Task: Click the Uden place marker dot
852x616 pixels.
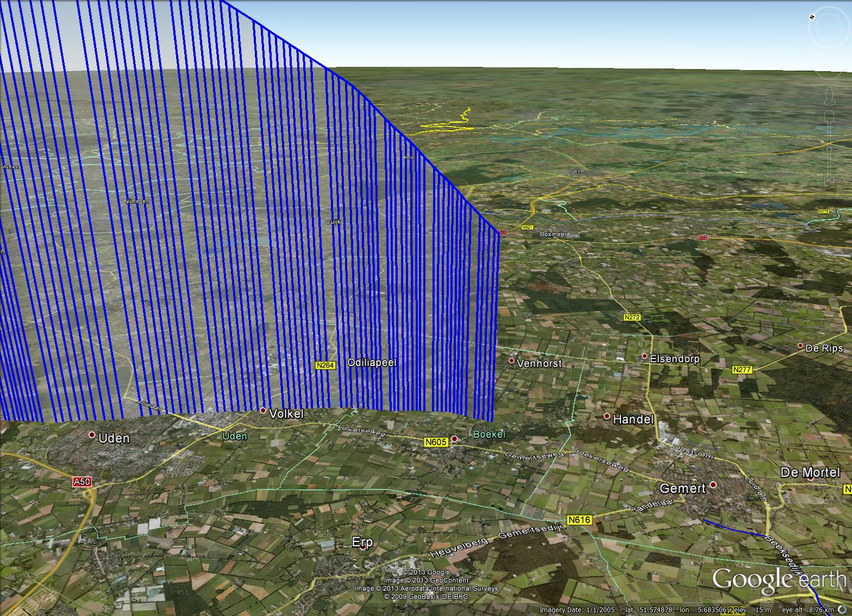Action: pyautogui.click(x=92, y=435)
